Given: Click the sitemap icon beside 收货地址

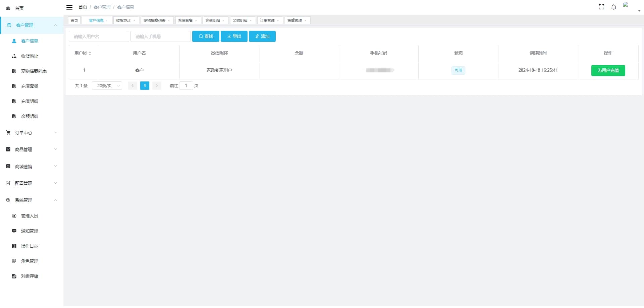Looking at the screenshot, I should tap(14, 56).
